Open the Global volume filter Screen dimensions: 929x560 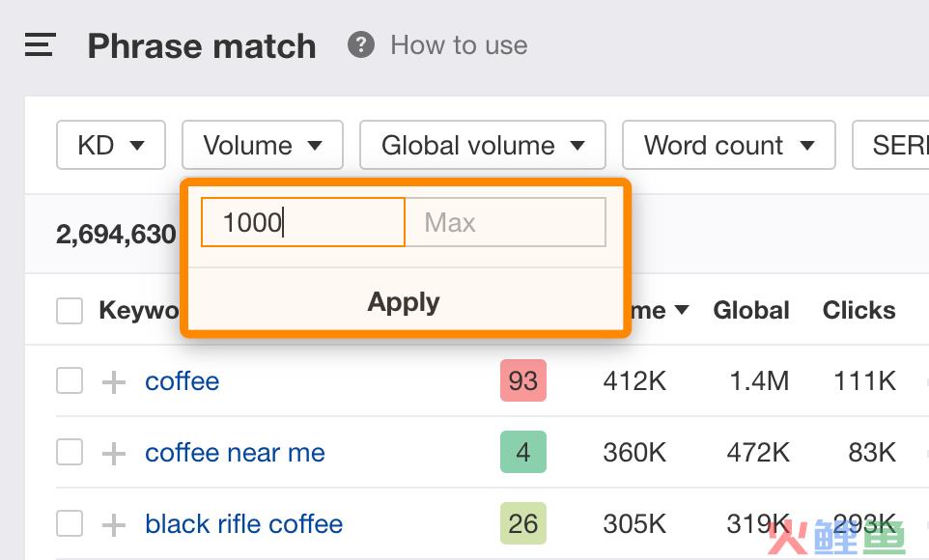click(482, 145)
